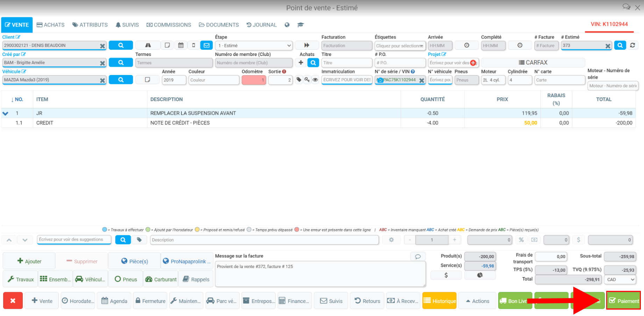Click the Couleur input field
Screen dimensions: 644x316
(x=214, y=80)
